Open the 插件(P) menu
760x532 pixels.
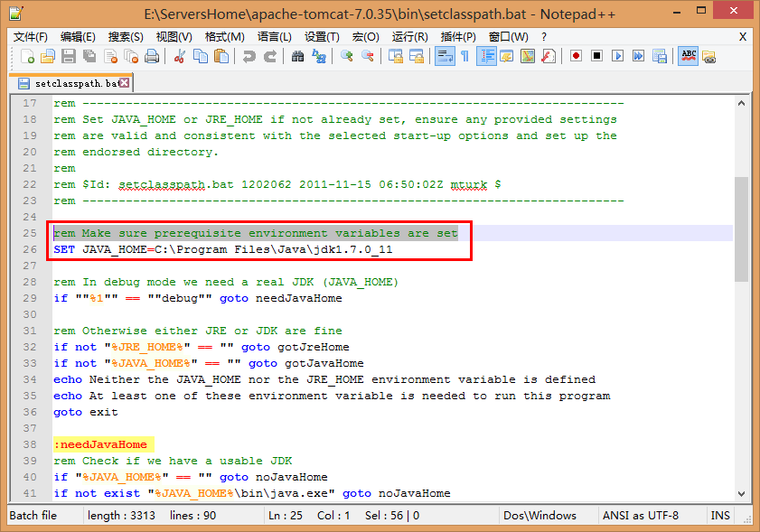tap(458, 37)
